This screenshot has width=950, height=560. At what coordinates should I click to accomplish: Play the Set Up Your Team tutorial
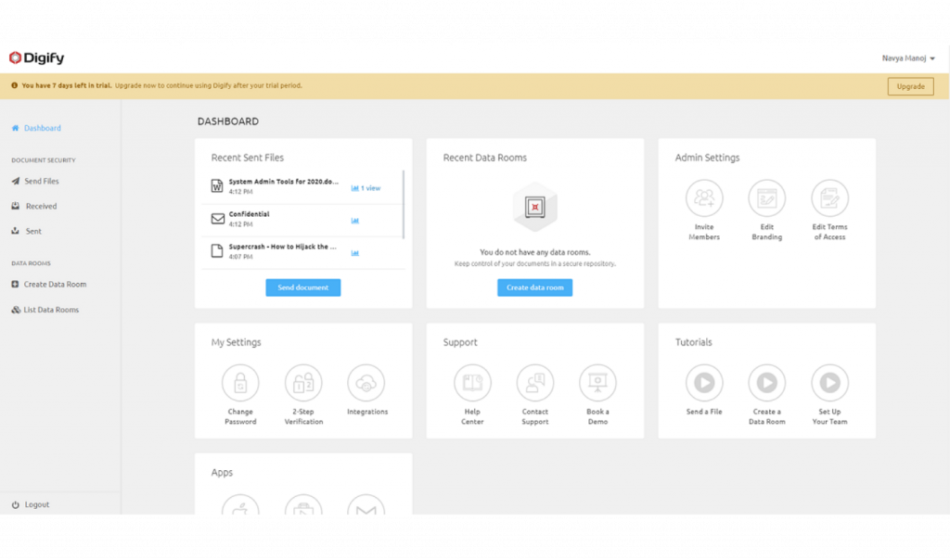pyautogui.click(x=828, y=382)
